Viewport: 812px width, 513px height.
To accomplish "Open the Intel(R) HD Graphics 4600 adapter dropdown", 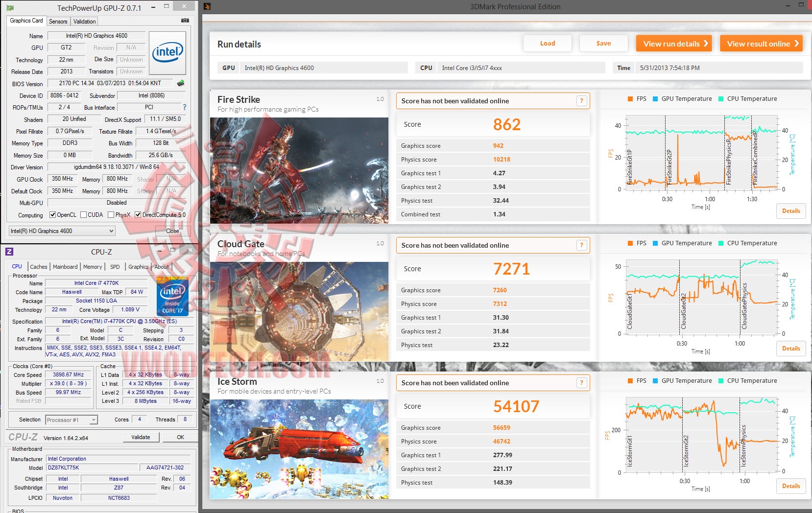I will click(62, 231).
